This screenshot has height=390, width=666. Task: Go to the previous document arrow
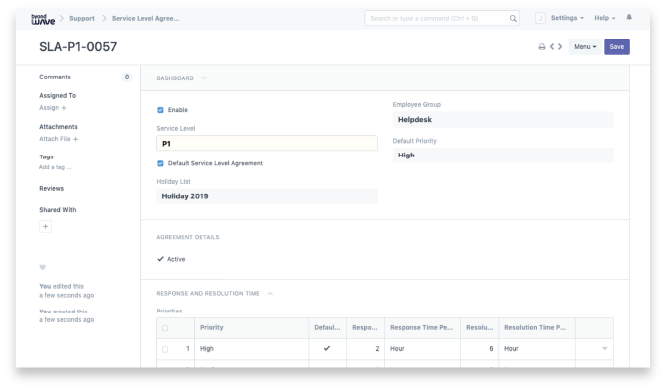tap(552, 46)
